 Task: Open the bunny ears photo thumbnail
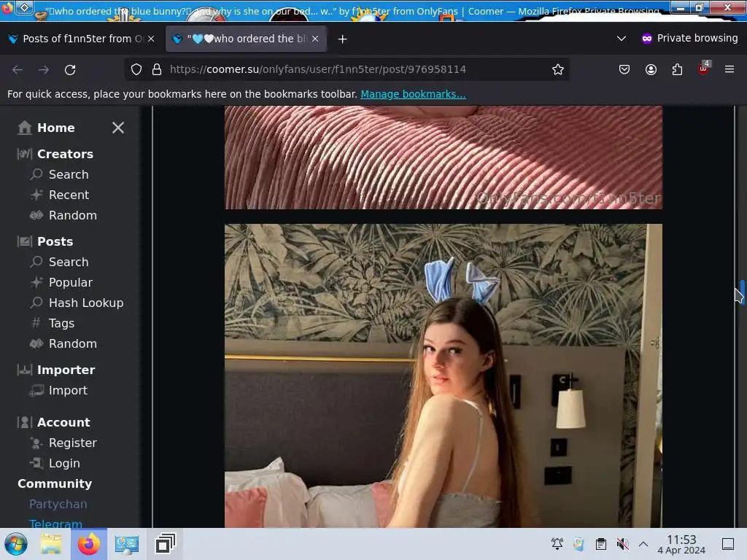443,376
